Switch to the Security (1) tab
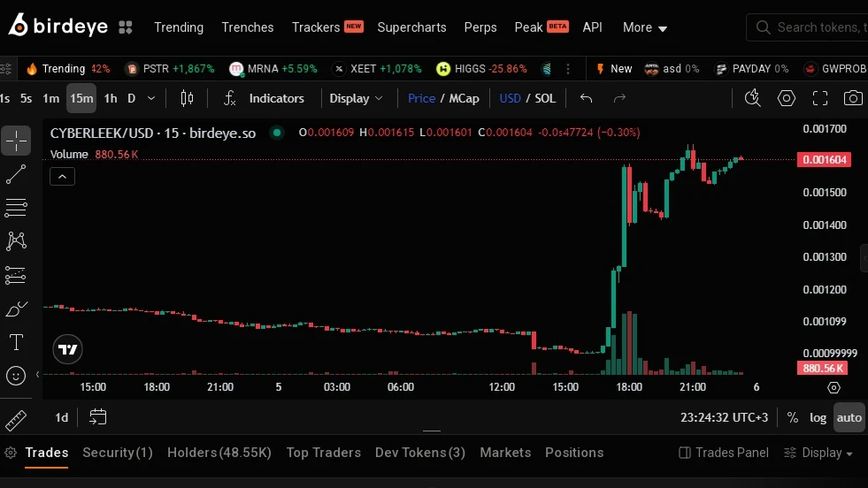The image size is (868, 488). pos(118,454)
